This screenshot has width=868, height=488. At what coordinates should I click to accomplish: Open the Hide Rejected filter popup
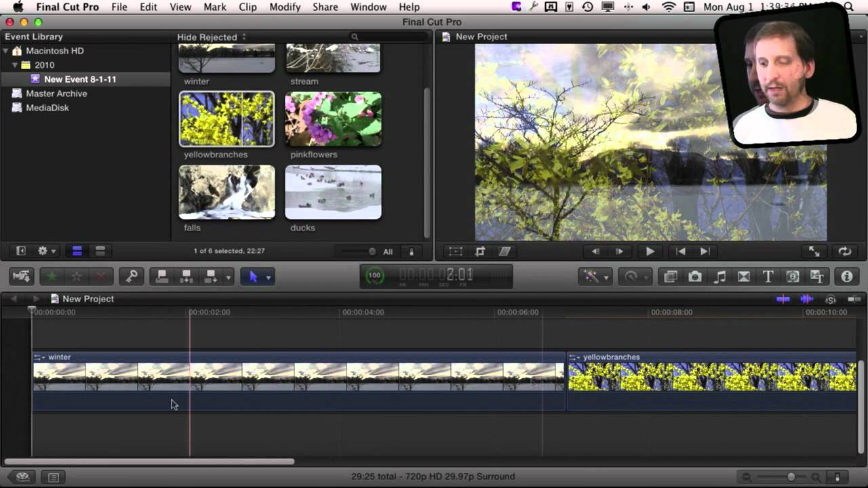click(x=212, y=37)
